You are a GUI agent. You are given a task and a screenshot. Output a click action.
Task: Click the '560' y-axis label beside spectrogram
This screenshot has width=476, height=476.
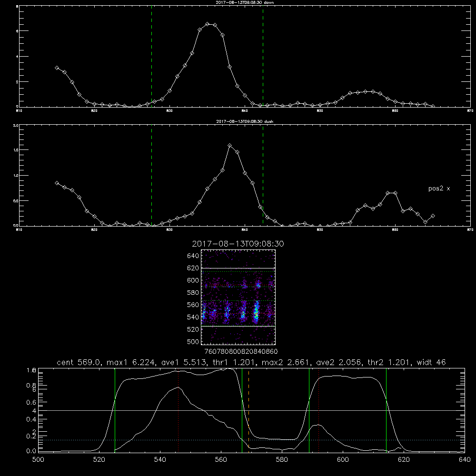pos(193,305)
